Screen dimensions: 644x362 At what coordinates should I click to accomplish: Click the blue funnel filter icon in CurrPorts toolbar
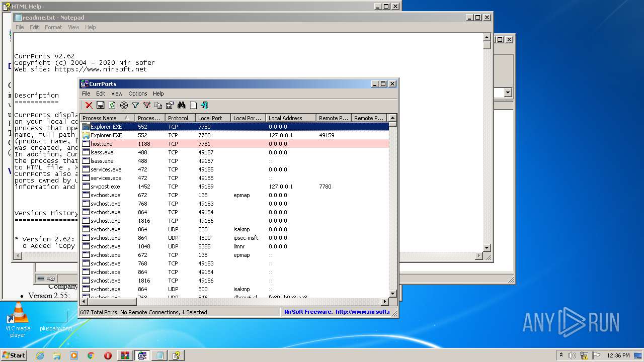point(135,105)
